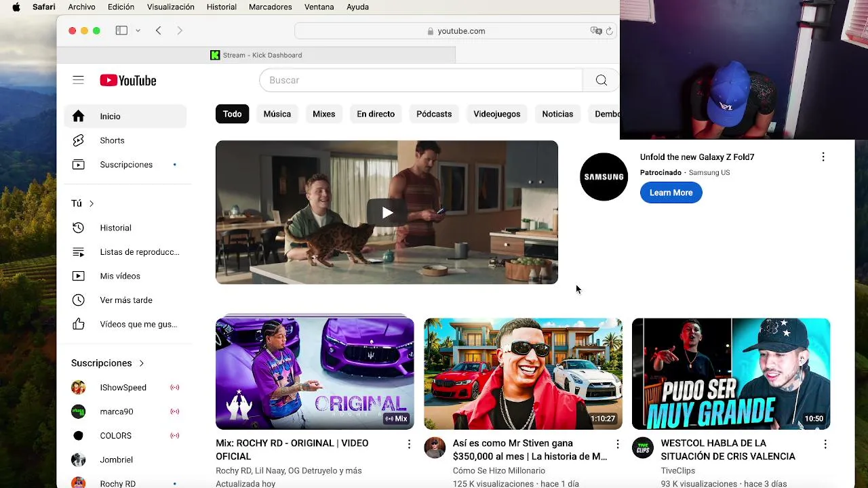This screenshot has height=488, width=868.
Task: Open IShowSpeed subscription channel
Action: (x=125, y=388)
